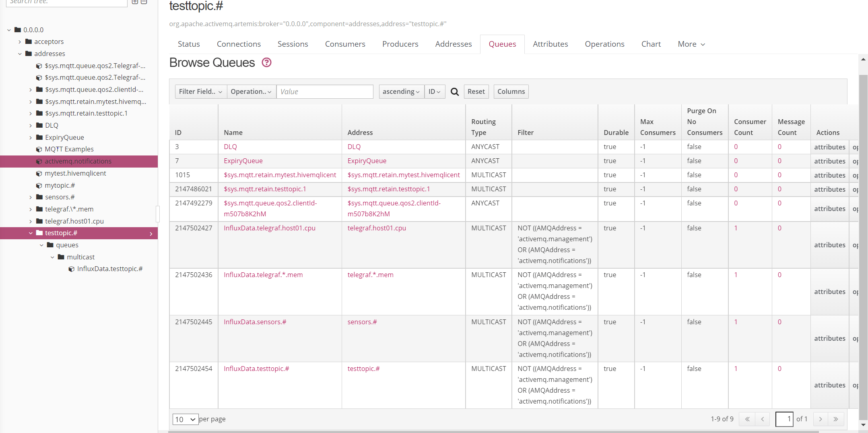Image resolution: width=868 pixels, height=433 pixels.
Task: Click the chevron arrow on selected testtopic.# node
Action: pyautogui.click(x=151, y=233)
